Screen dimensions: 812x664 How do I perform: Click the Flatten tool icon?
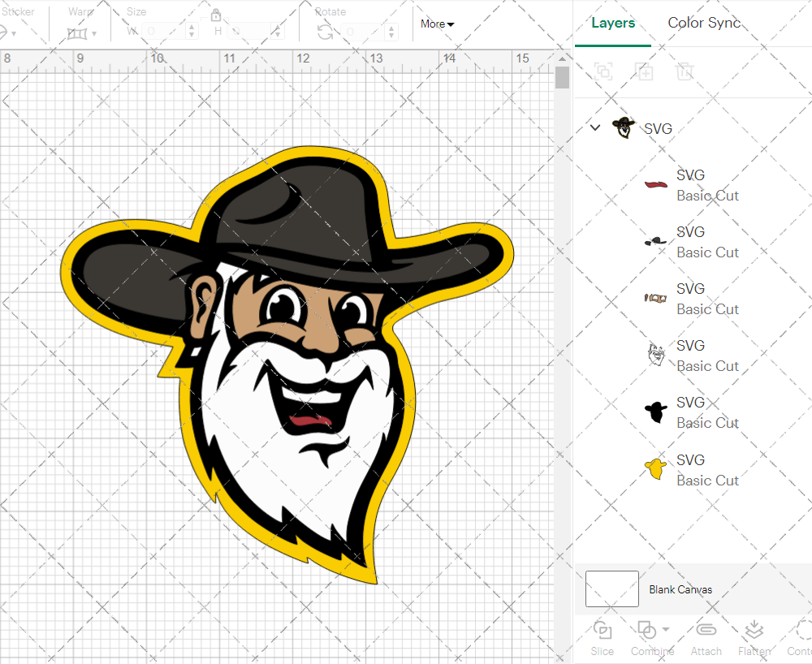754,631
